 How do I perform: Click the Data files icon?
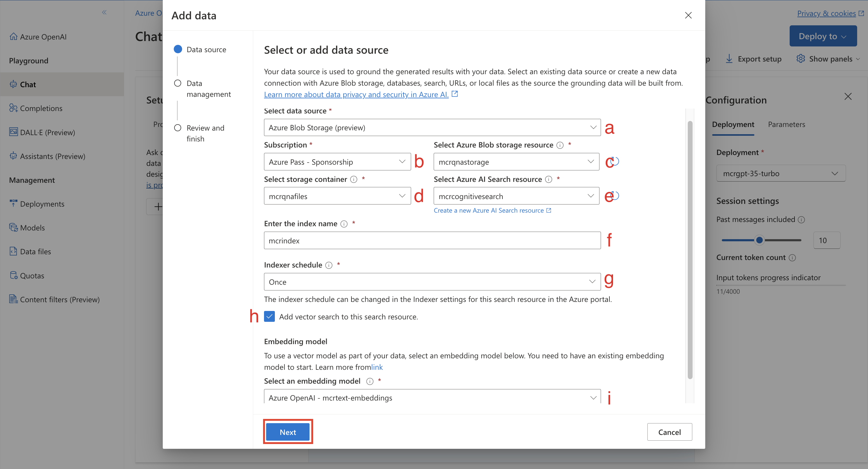tap(14, 251)
